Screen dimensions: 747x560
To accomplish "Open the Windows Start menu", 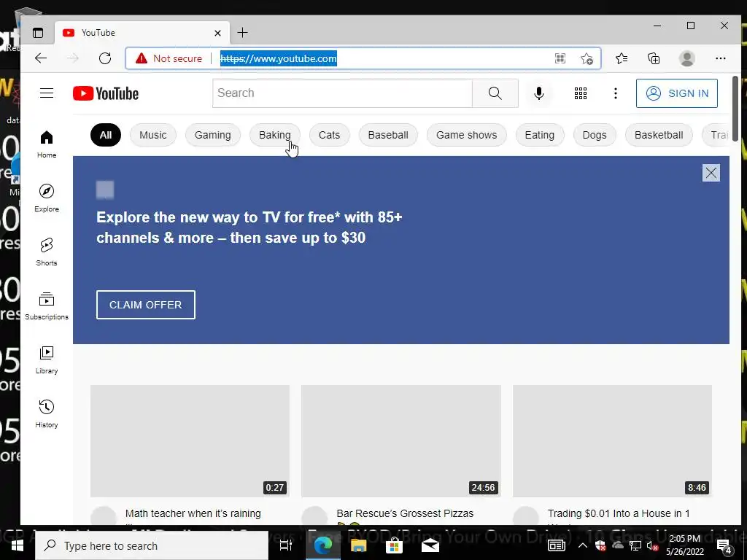I will click(x=18, y=545).
